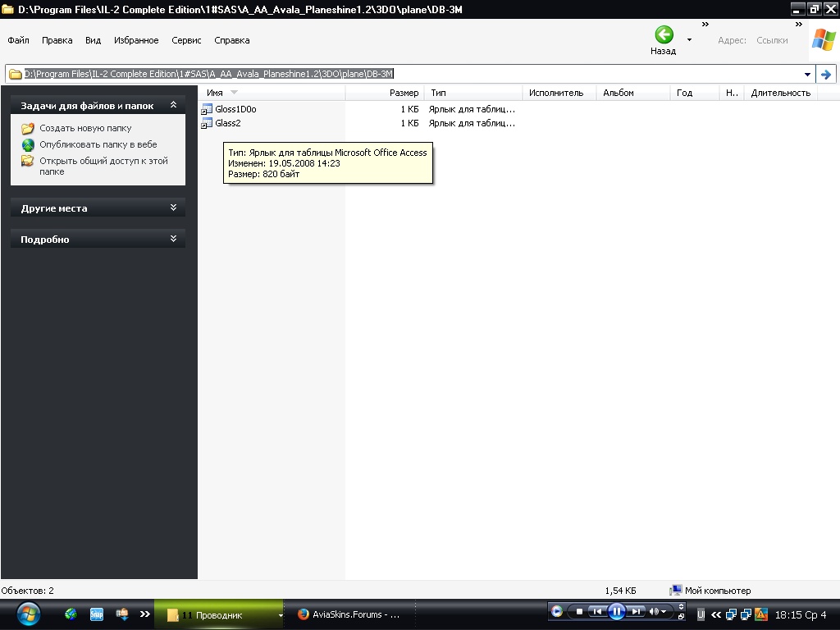Click the second network tray icon
The width and height of the screenshot is (840, 630).
coord(746,614)
